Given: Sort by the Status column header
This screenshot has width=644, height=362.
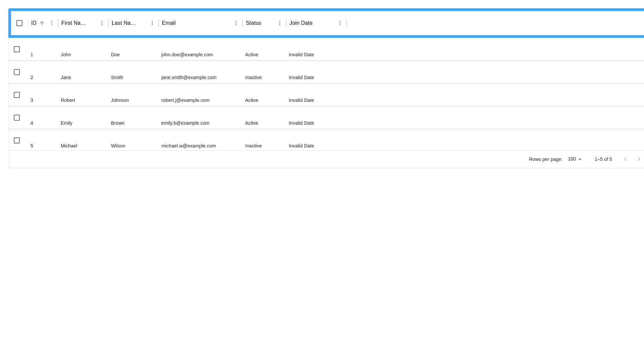Looking at the screenshot, I should pos(254,23).
